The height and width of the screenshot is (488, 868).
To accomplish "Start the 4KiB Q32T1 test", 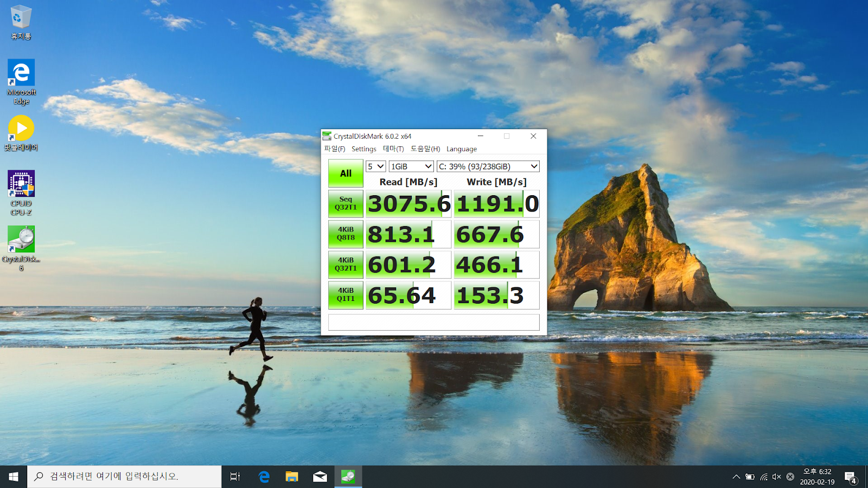I will coord(346,264).
